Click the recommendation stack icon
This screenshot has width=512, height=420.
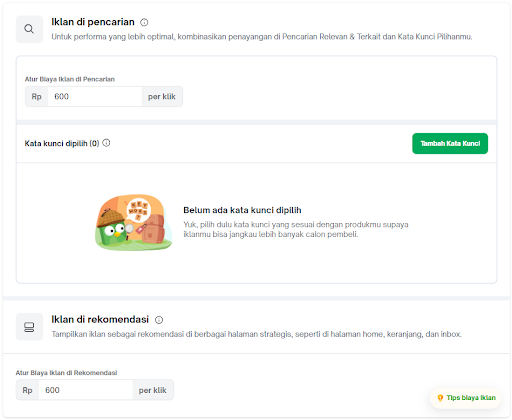coord(29,327)
